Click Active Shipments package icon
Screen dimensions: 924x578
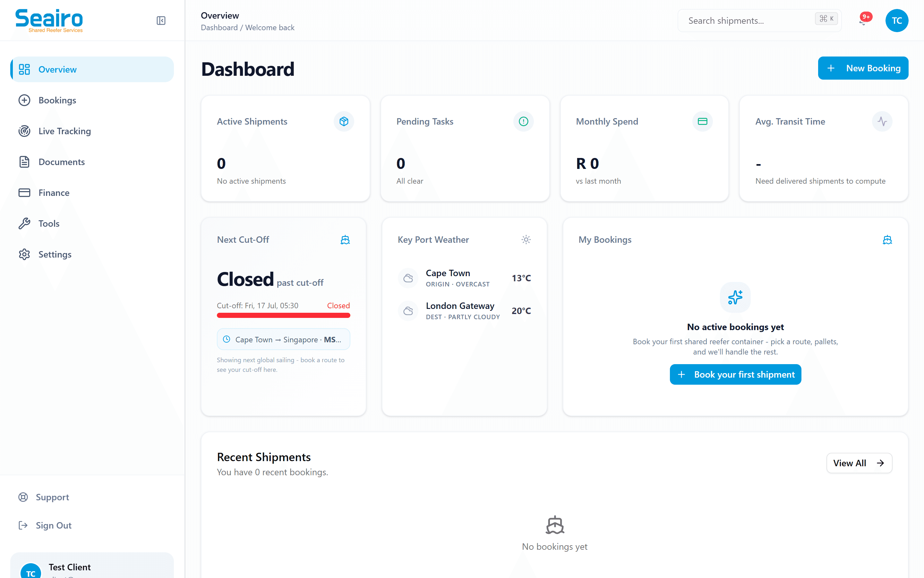tap(344, 121)
